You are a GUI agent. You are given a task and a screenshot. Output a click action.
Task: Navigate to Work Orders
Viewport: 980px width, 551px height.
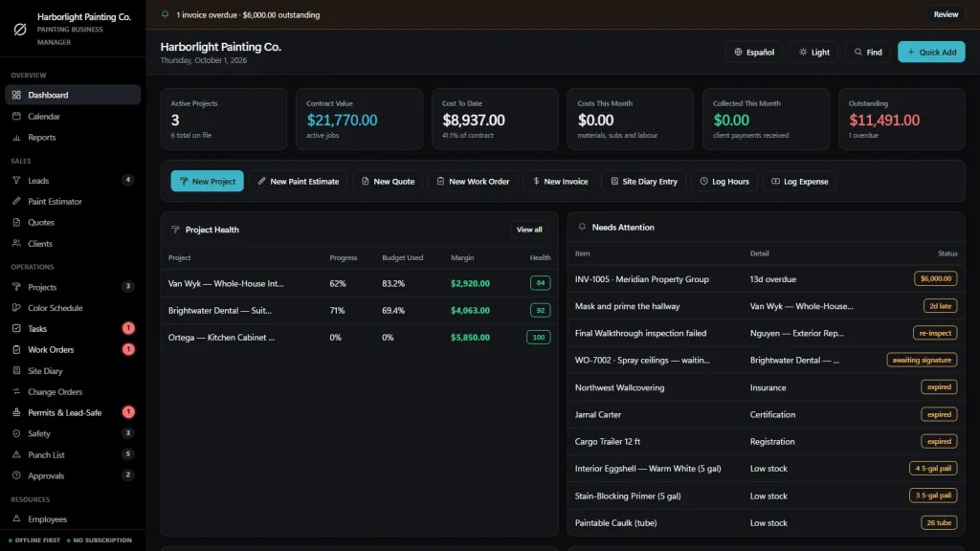pos(73,350)
